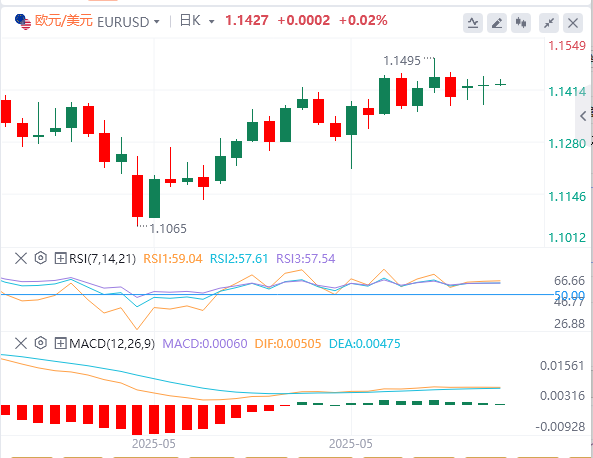The width and height of the screenshot is (593, 458).
Task: Click the MACD(12,26,9) indicator label
Action: 112,344
